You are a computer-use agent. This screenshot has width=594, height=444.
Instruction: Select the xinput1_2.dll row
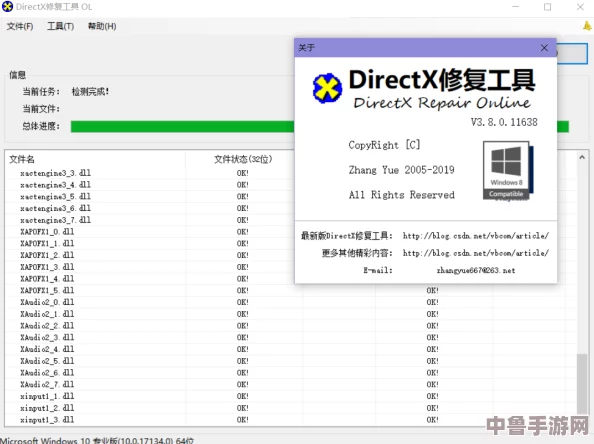(x=291, y=408)
